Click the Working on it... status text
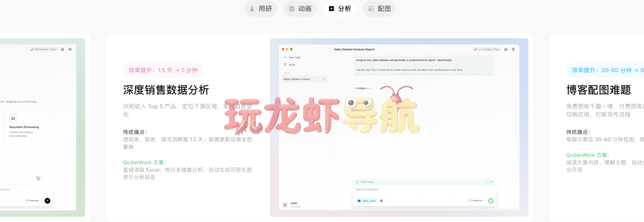 [x=363, y=88]
